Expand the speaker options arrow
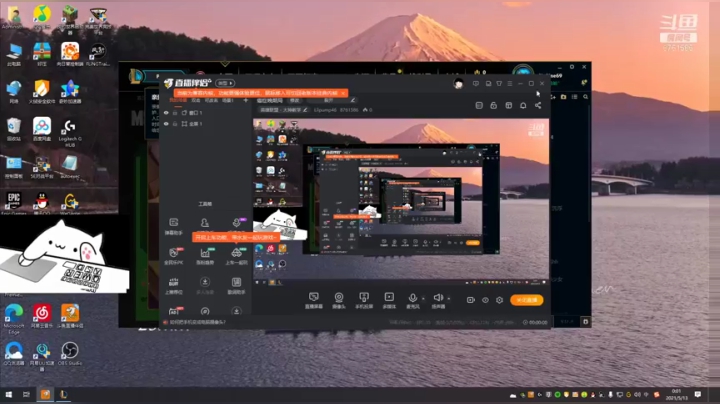This screenshot has width=720, height=404. [x=449, y=298]
